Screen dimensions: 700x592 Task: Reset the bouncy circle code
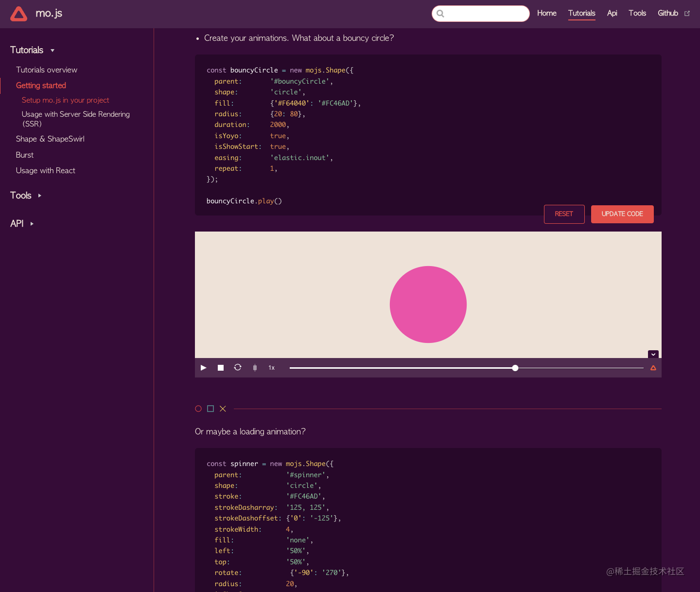[564, 214]
